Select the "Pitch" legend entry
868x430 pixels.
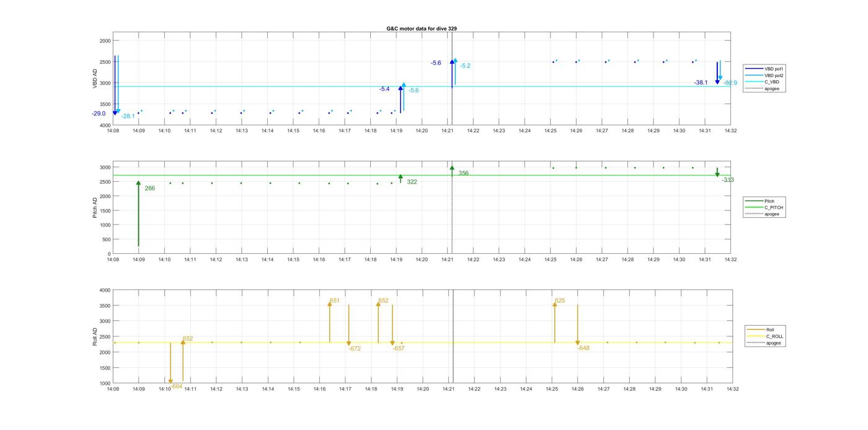760,201
